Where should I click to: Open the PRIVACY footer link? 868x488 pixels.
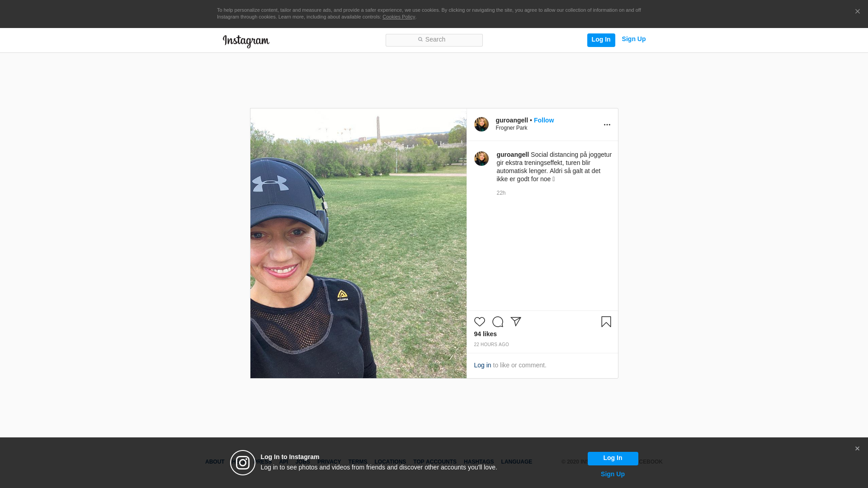329,462
